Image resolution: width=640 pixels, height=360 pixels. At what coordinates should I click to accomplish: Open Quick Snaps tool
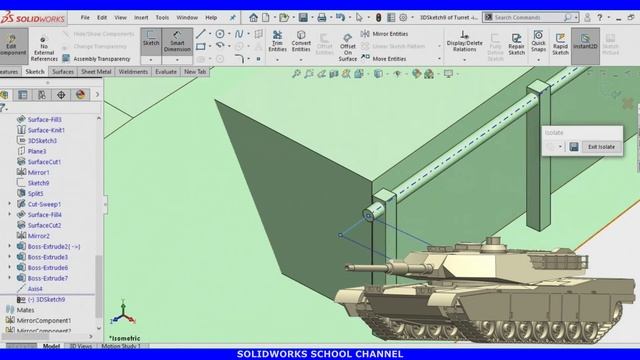[538, 41]
